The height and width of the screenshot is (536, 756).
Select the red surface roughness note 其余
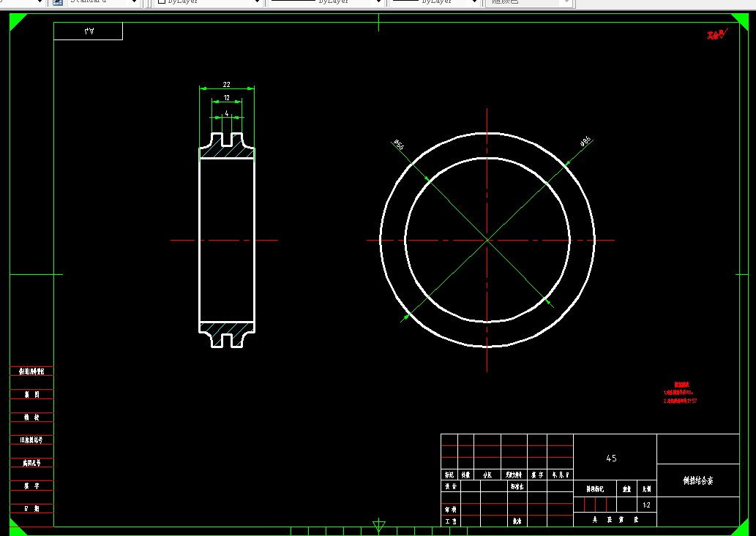[717, 34]
